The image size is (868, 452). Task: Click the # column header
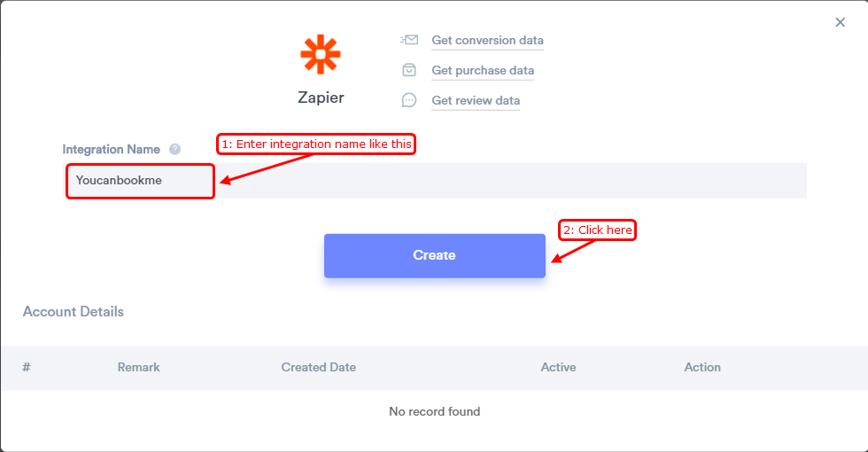click(26, 367)
